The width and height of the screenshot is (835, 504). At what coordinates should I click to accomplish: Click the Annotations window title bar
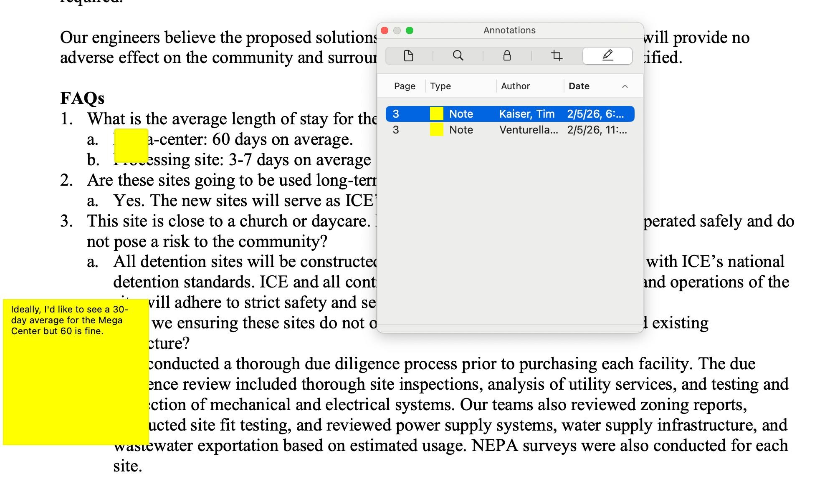[x=509, y=30]
